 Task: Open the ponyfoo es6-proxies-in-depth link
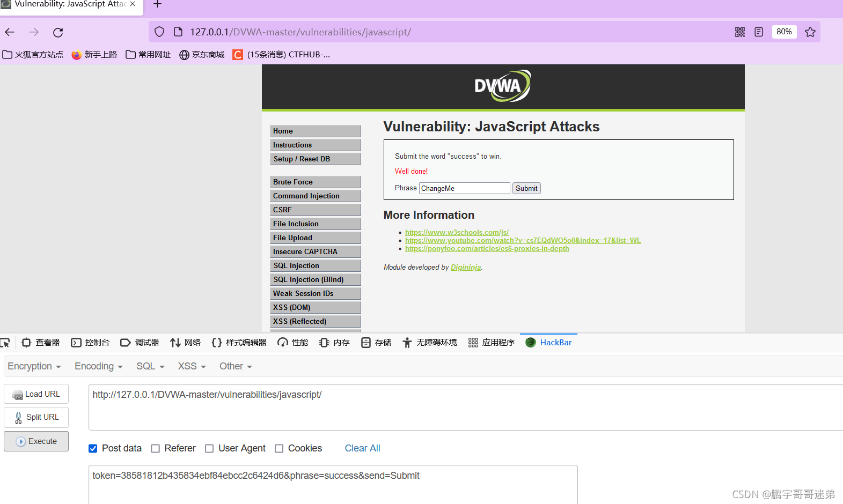487,248
